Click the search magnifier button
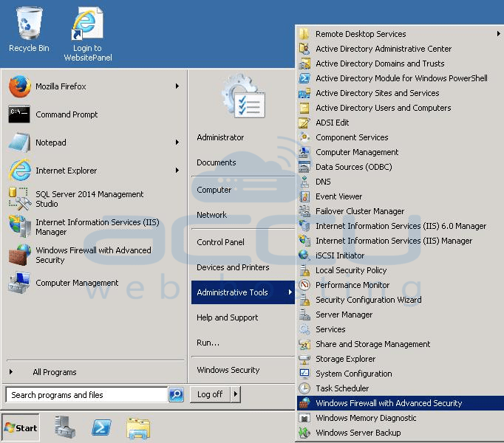504x443 pixels. coord(176,394)
